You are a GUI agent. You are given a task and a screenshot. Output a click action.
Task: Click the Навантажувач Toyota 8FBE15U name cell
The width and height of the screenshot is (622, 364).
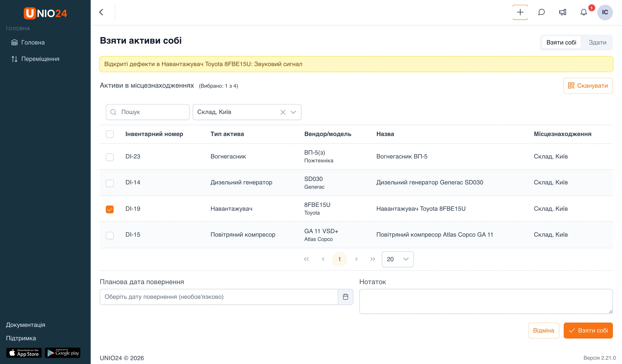[x=421, y=209]
